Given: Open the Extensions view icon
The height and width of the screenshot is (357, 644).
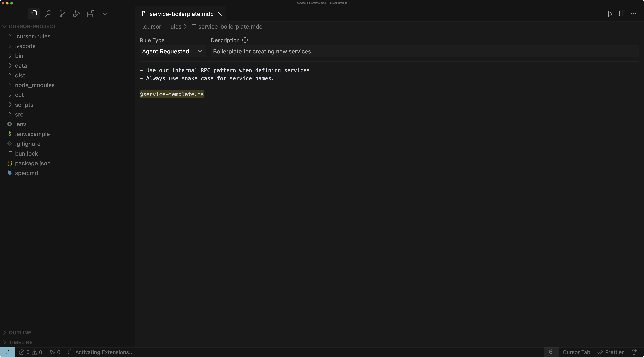Looking at the screenshot, I should point(91,14).
